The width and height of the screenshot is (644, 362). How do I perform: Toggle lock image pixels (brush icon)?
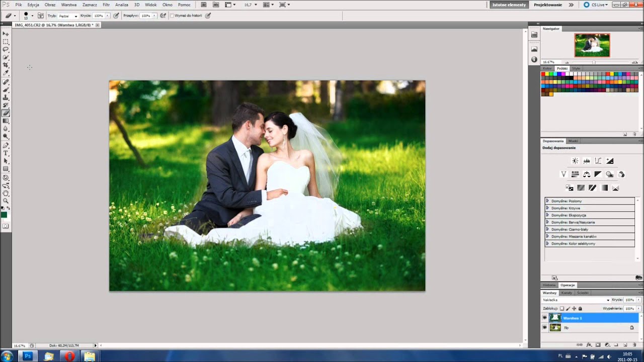click(568, 309)
